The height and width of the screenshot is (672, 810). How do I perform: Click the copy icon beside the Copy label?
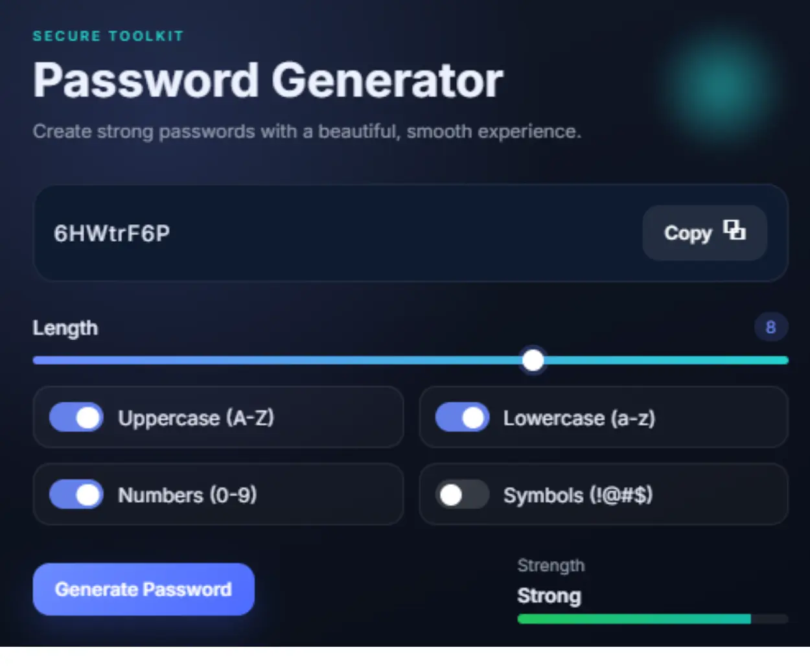734,232
